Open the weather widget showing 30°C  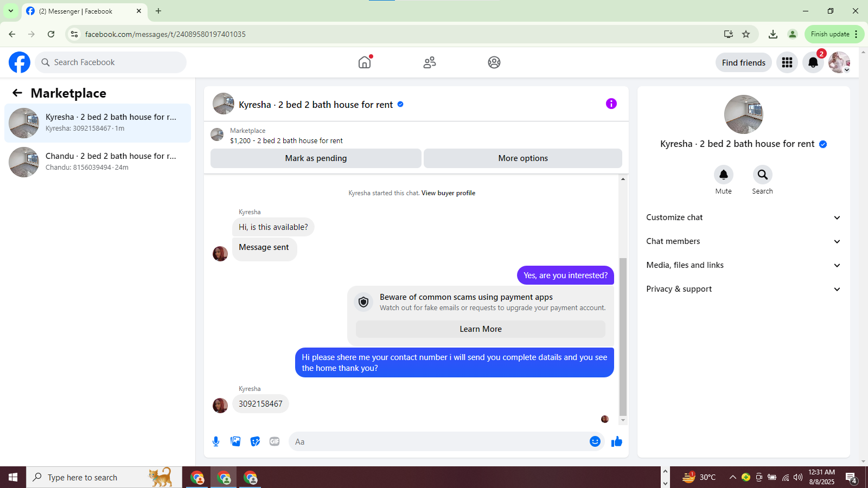[x=699, y=477]
